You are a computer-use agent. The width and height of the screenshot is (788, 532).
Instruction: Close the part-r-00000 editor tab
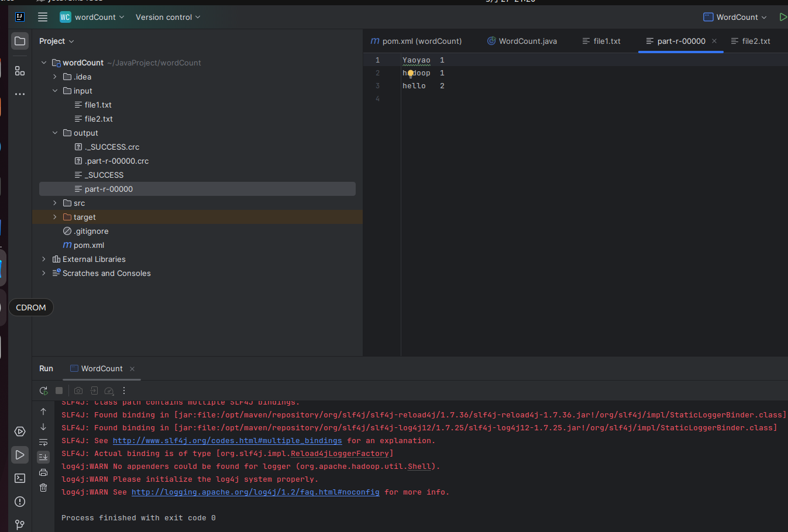[714, 41]
